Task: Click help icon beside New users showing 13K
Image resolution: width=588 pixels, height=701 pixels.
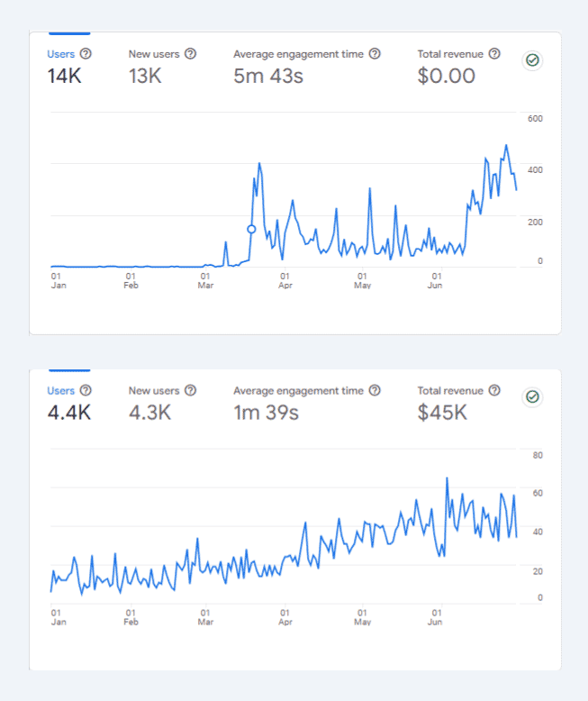Action: coord(190,54)
